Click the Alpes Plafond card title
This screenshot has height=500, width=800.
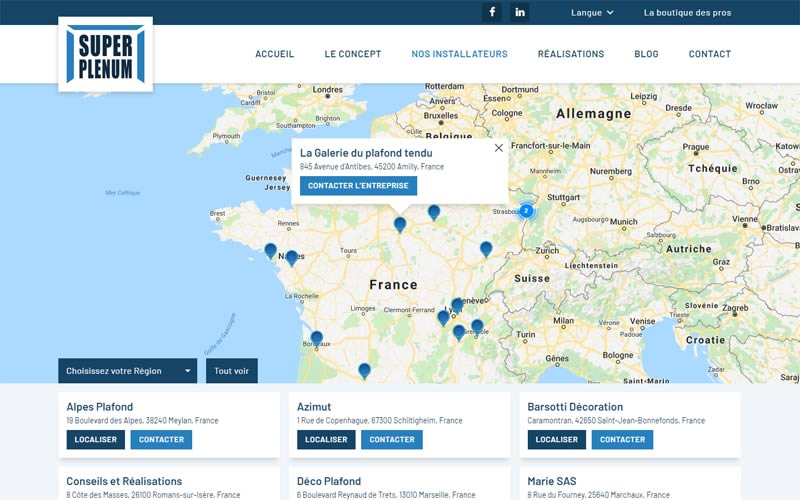click(99, 407)
